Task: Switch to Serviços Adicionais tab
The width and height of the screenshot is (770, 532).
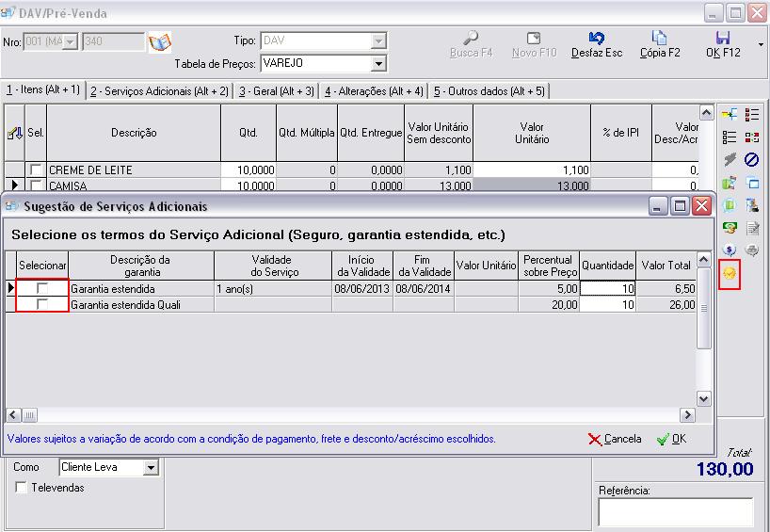Action: click(159, 90)
